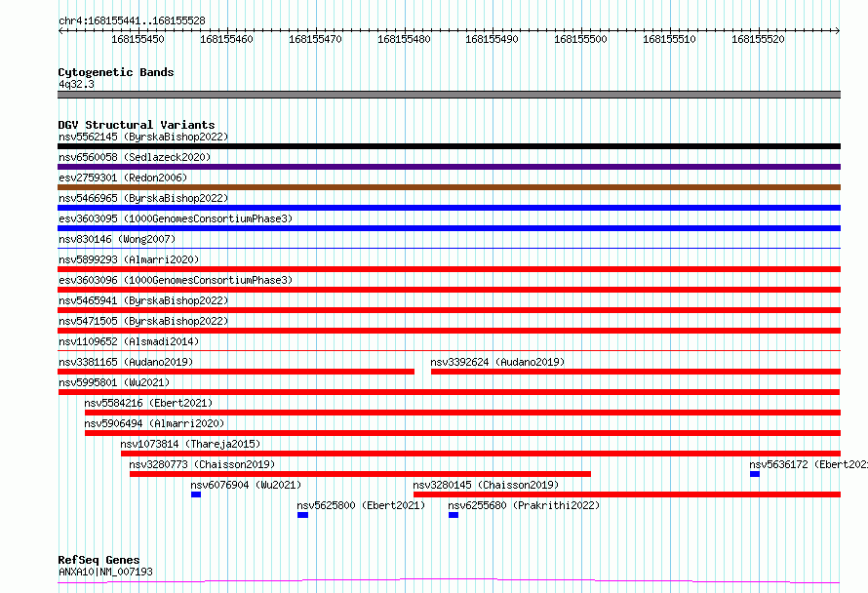Click ruler position 168155480
This screenshot has width=868, height=593.
pyautogui.click(x=404, y=39)
